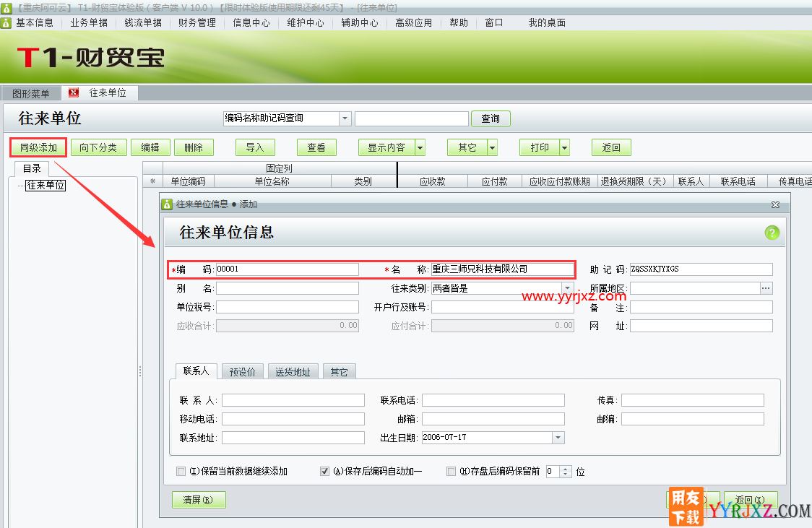Close the 往来单位 tab with its red X icon
Screen dimensions: 812x528
(74, 92)
